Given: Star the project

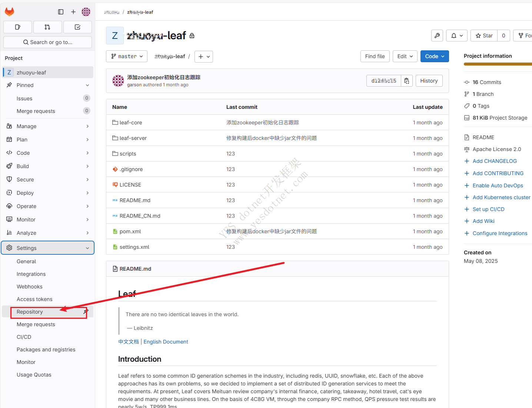Looking at the screenshot, I should click(484, 36).
